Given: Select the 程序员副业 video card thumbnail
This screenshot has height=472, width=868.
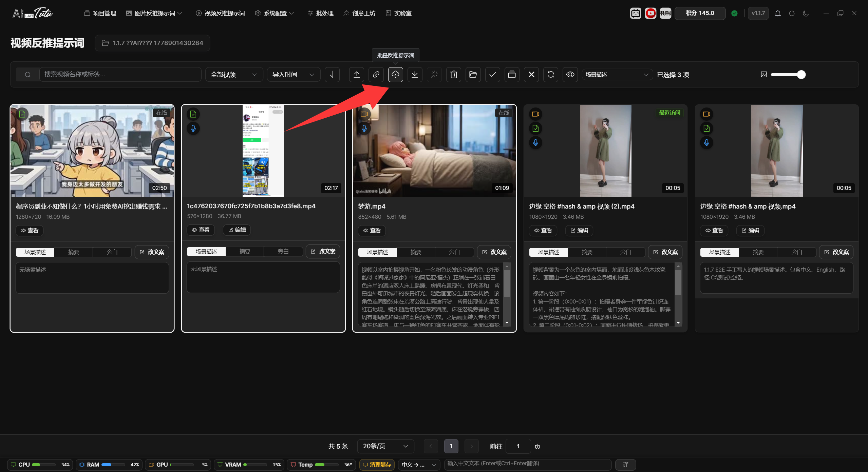Looking at the screenshot, I should (92, 151).
